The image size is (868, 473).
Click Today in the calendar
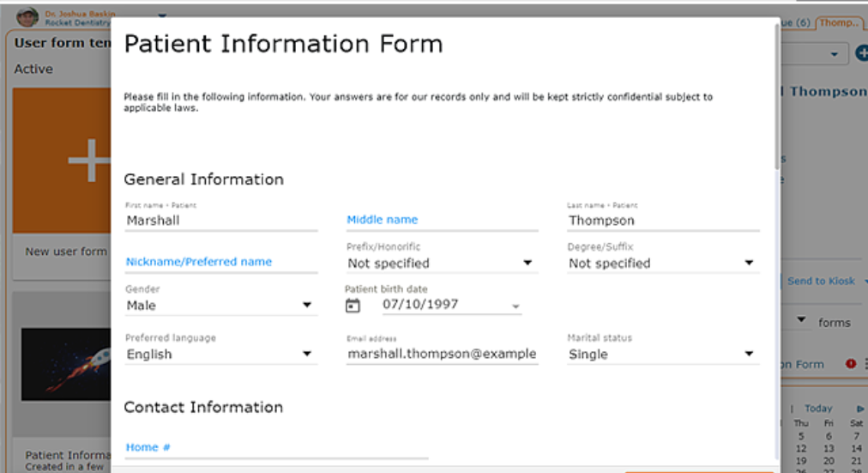pyautogui.click(x=818, y=409)
